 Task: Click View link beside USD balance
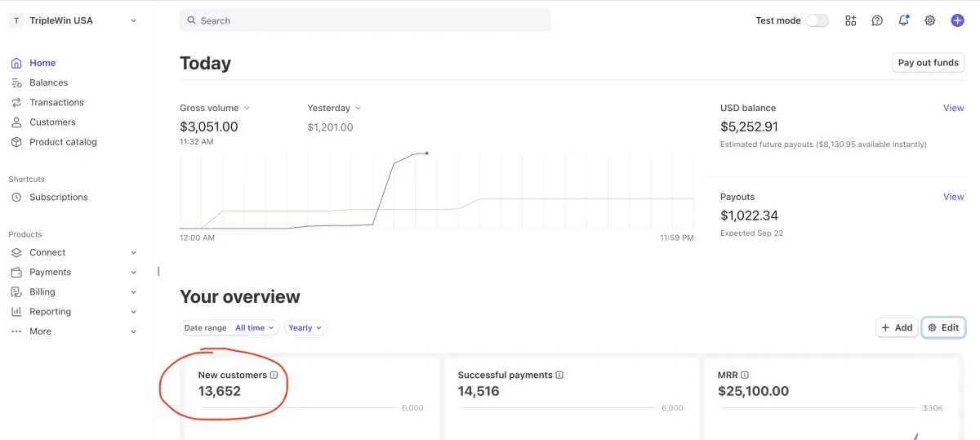(x=953, y=108)
